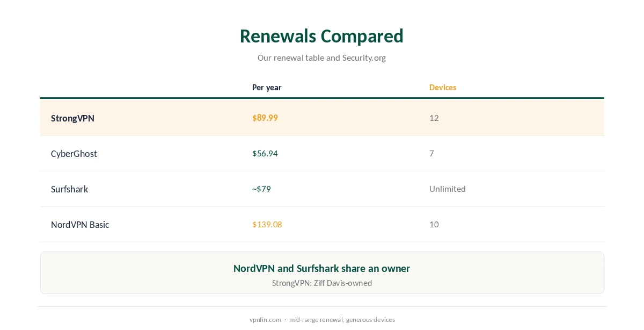
Task: Click the subtitle 'Our renewal table and Security.org'
Action: pyautogui.click(x=321, y=58)
